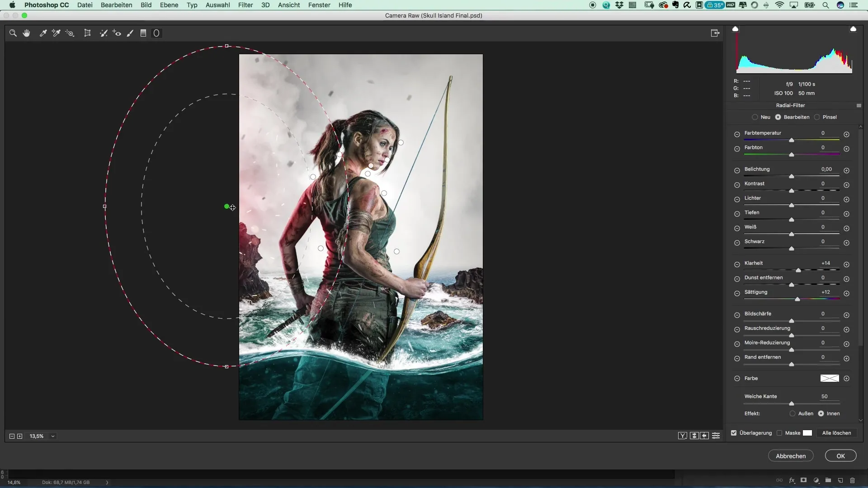Image resolution: width=868 pixels, height=488 pixels.
Task: Select the Color Sampler tool
Action: click(56, 33)
